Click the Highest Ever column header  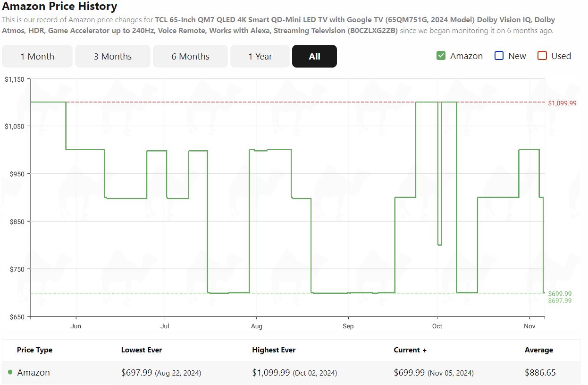coord(274,350)
